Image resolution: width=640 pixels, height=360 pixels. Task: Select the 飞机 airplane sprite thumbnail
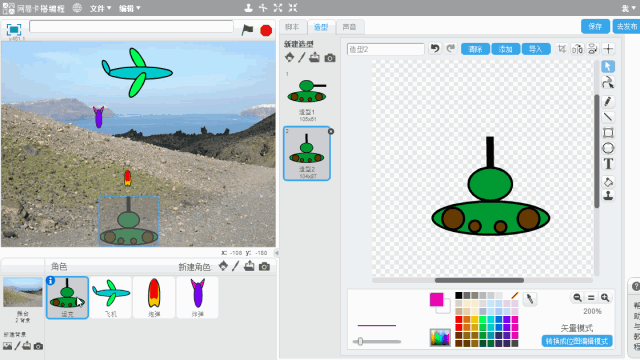coord(111,298)
